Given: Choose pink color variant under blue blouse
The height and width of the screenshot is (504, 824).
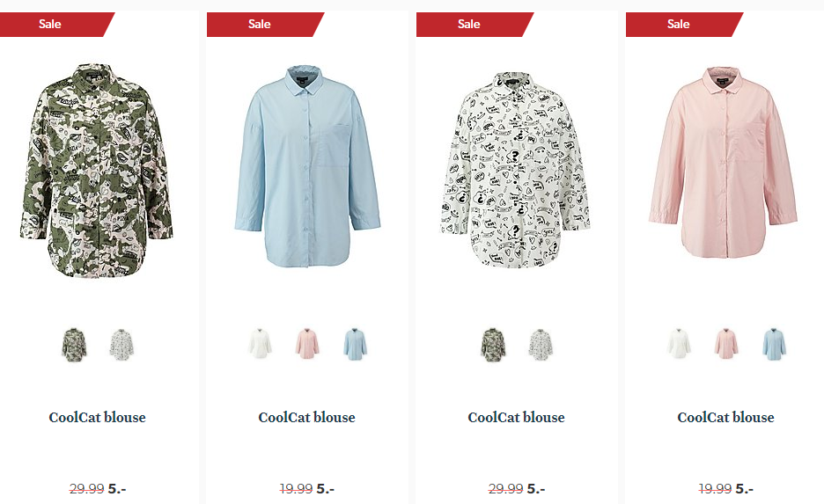Looking at the screenshot, I should [x=307, y=344].
